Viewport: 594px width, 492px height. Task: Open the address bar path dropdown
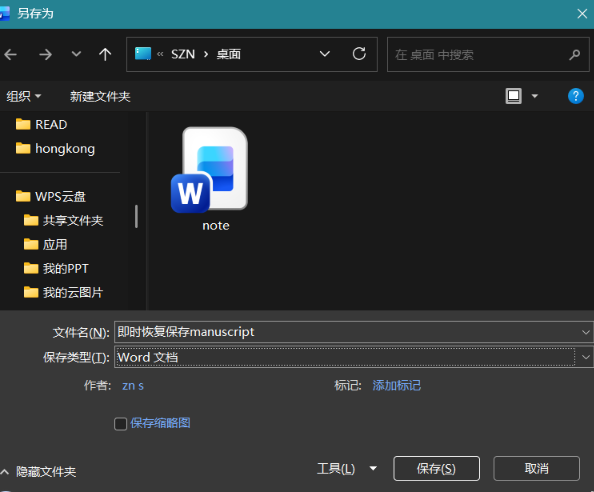(325, 54)
